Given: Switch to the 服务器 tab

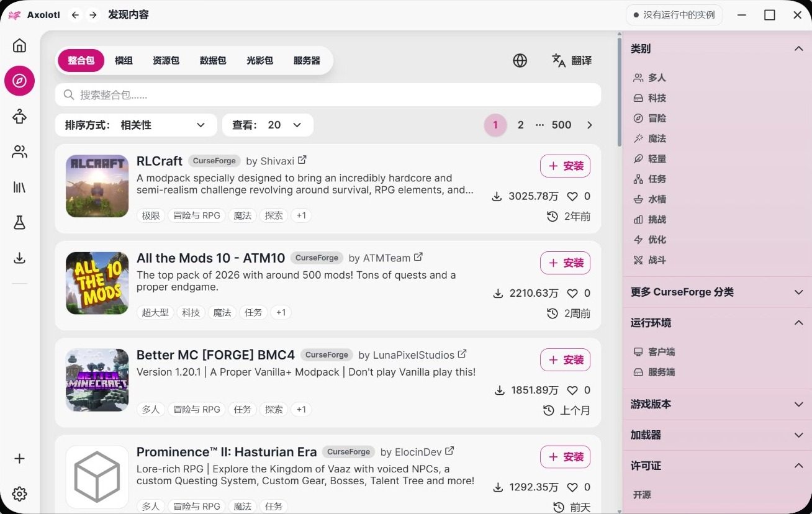Looking at the screenshot, I should coord(307,61).
